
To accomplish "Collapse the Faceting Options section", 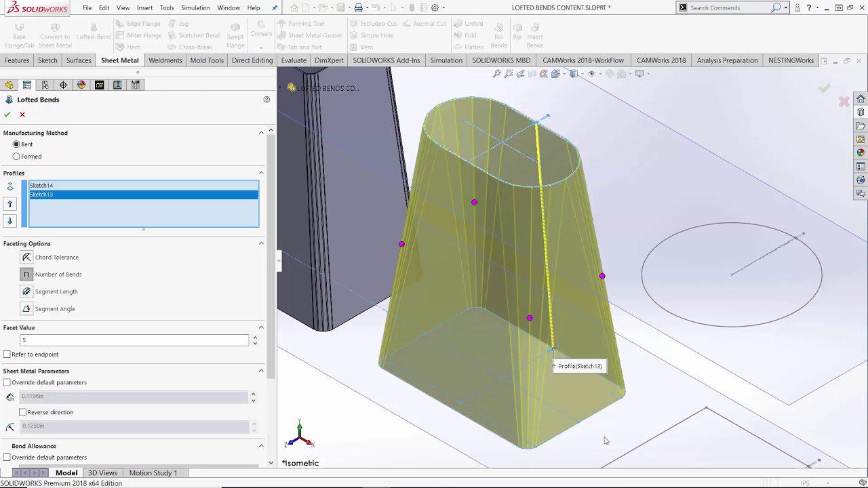I will tap(261, 243).
